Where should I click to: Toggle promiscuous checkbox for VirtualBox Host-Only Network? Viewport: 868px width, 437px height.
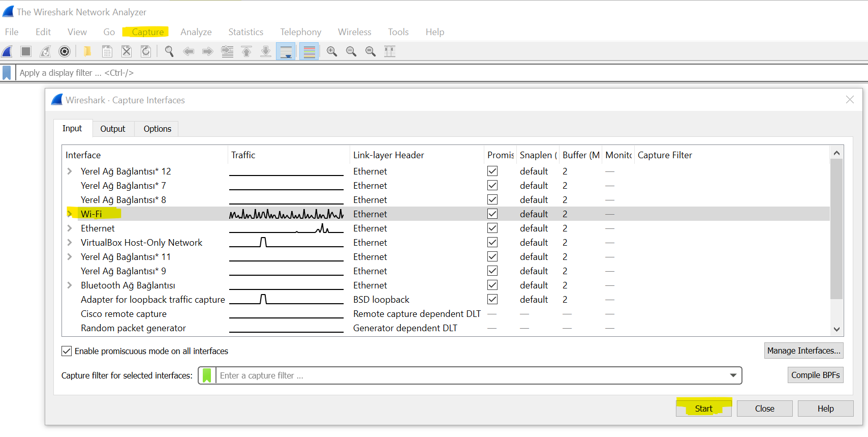[492, 242]
